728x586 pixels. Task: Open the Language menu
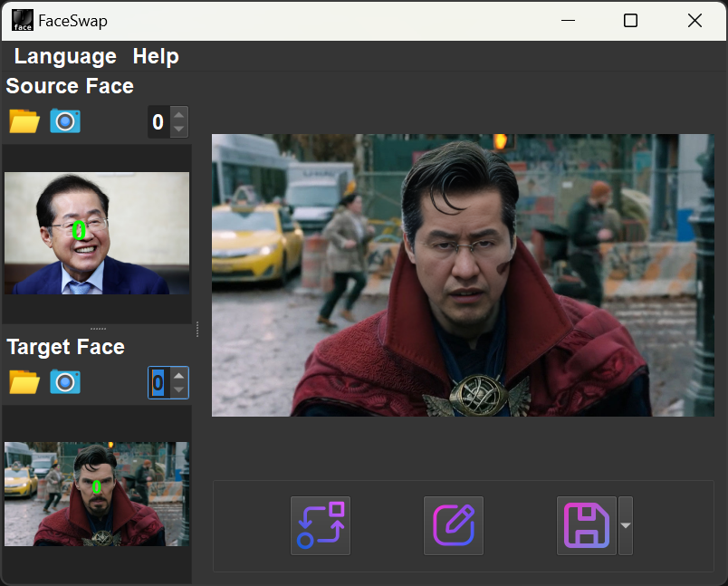[65, 57]
